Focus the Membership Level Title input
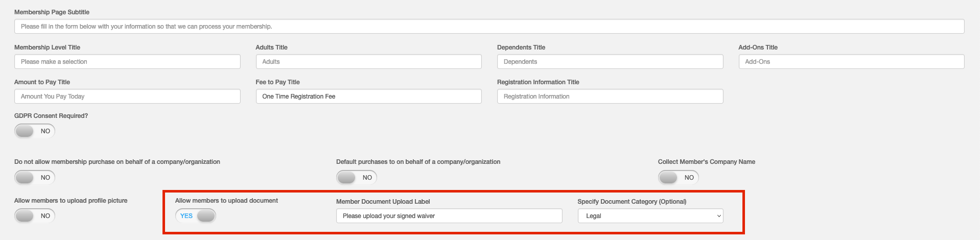This screenshot has width=980, height=240. [x=127, y=62]
